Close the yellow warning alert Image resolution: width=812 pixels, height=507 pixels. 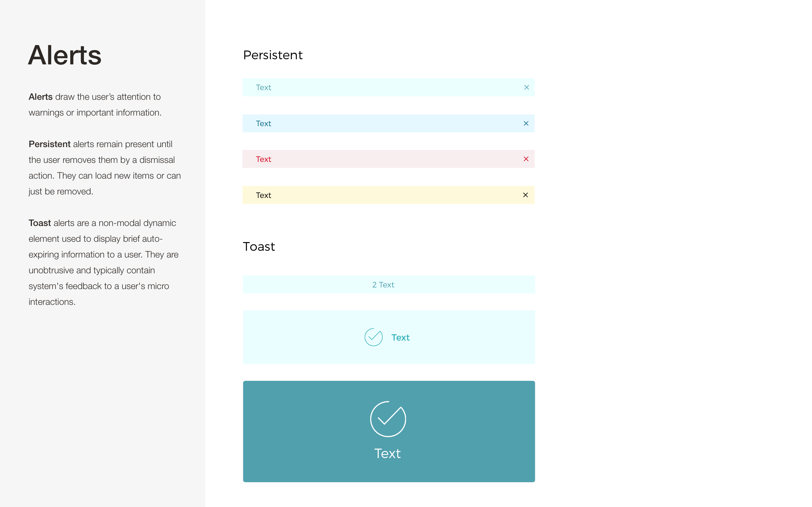pyautogui.click(x=526, y=195)
